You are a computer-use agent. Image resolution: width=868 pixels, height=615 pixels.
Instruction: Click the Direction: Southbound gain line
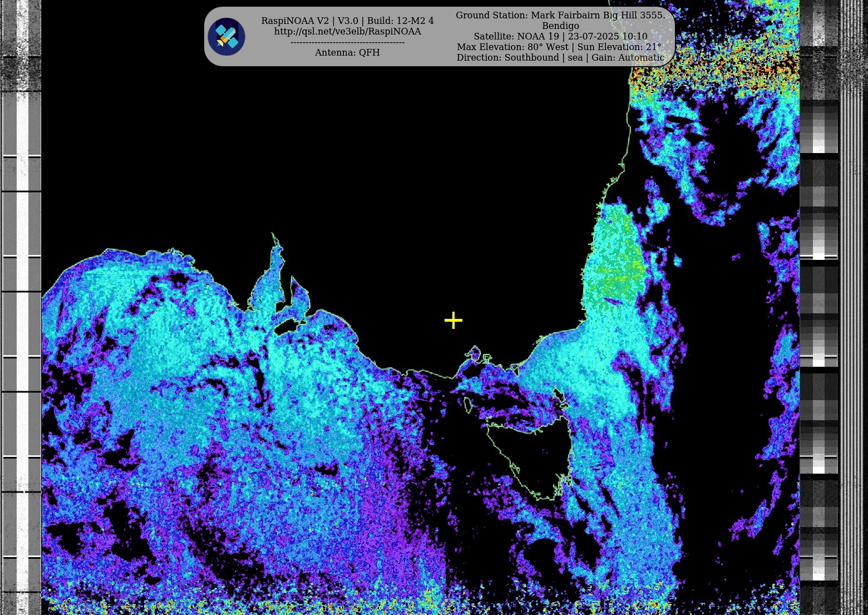coord(560,57)
